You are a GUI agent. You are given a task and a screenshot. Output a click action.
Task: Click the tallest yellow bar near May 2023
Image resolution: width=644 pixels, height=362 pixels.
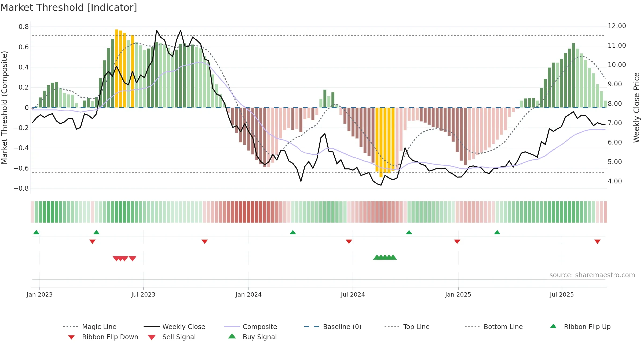116,68
